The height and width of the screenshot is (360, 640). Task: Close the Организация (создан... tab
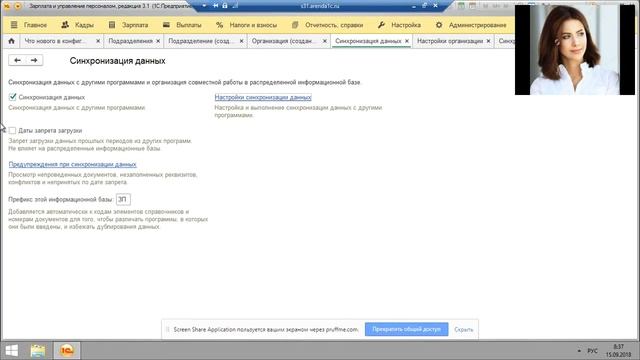pos(325,41)
